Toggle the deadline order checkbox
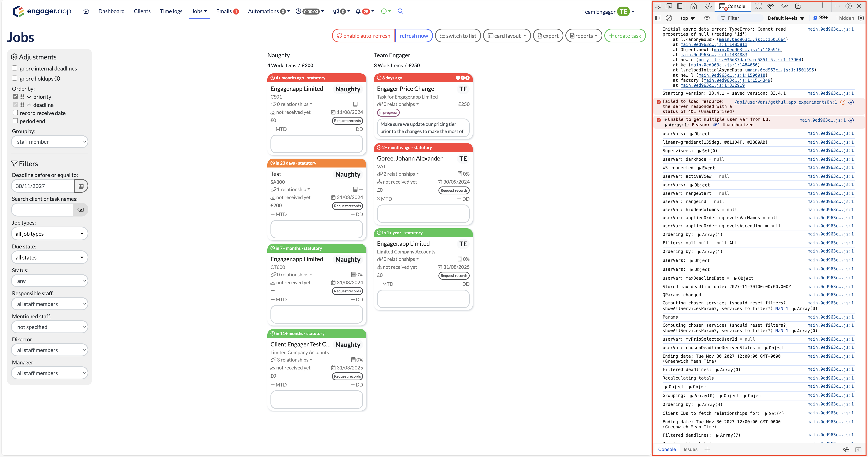868x457 pixels. 15,104
